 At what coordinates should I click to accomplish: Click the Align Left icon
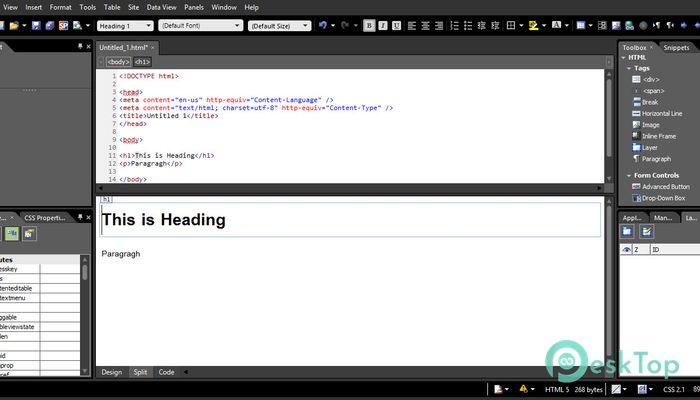[412, 26]
